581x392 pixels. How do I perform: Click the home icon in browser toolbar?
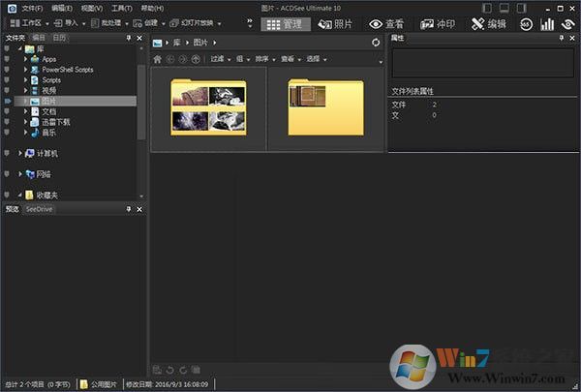click(158, 59)
